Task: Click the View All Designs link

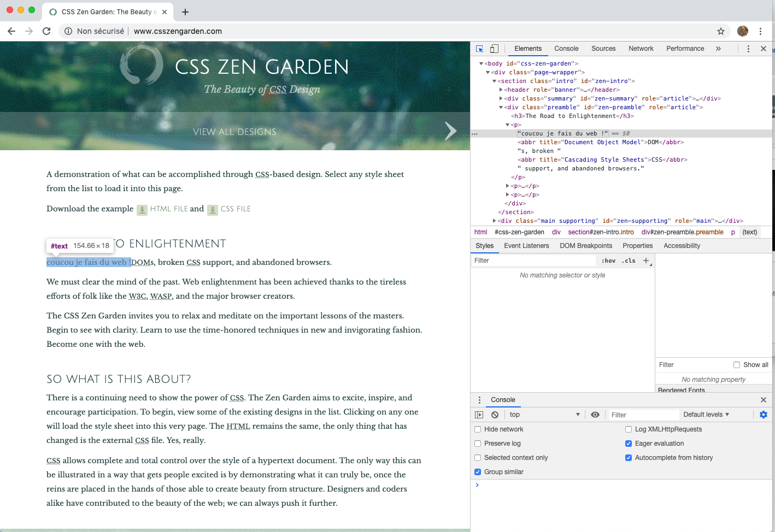Action: [234, 132]
